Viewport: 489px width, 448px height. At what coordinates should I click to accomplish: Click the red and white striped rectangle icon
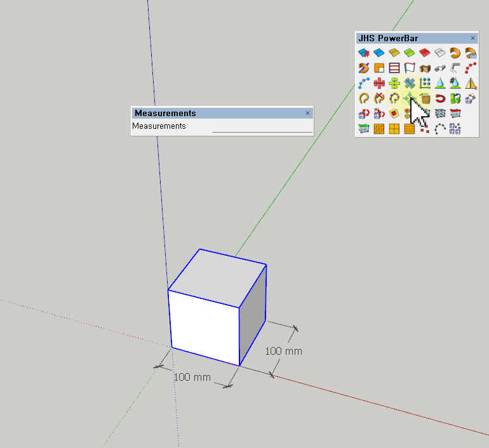pos(394,68)
